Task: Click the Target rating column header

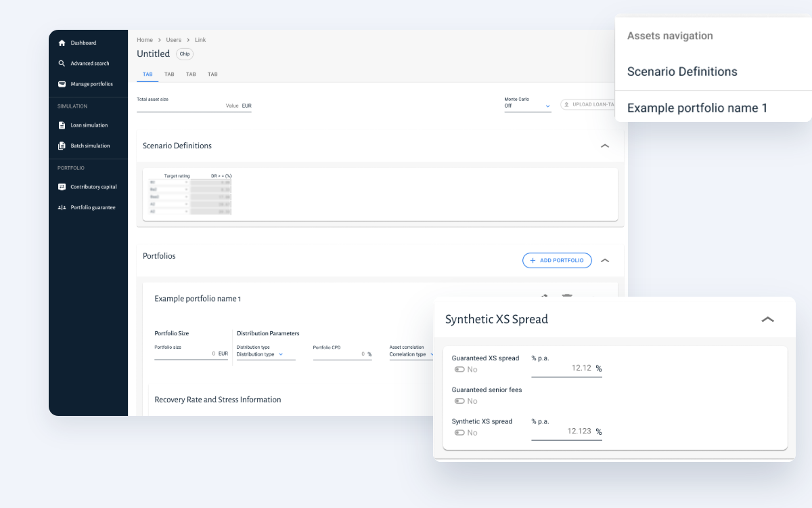Action: (x=177, y=176)
